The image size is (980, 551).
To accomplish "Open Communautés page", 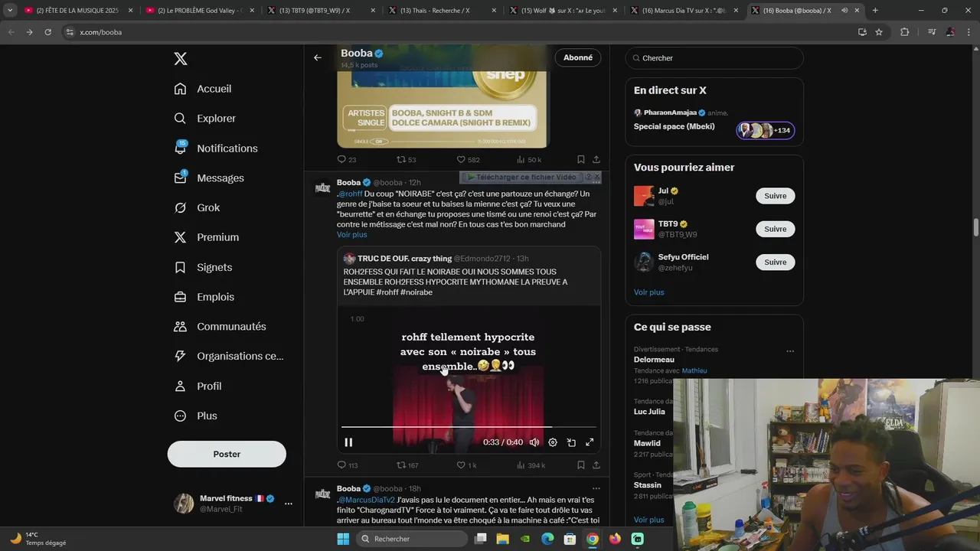I will 220,327.
